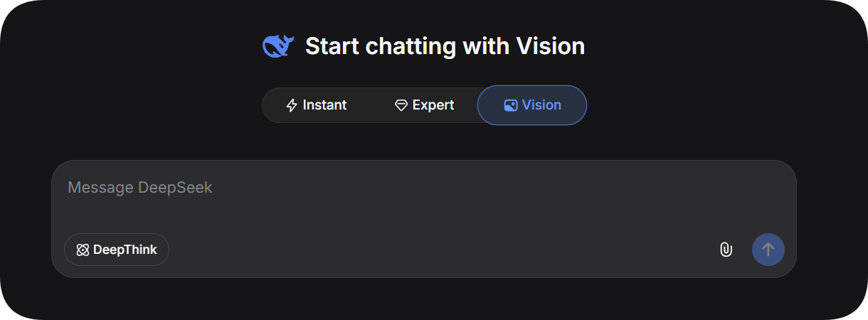This screenshot has height=320, width=868.
Task: Click the 'Start chatting with Vision' heading
Action: coord(445,46)
